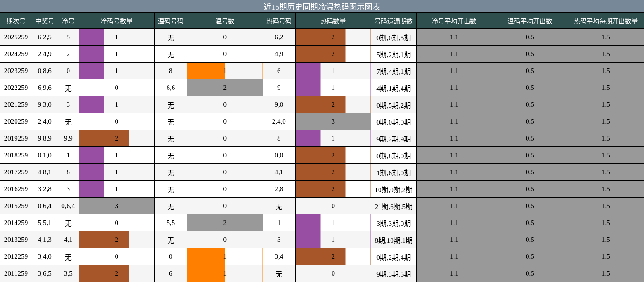The height and width of the screenshot is (282, 644).
Task: Click the brown cold-count bar in row 2019259
Action: pos(104,138)
